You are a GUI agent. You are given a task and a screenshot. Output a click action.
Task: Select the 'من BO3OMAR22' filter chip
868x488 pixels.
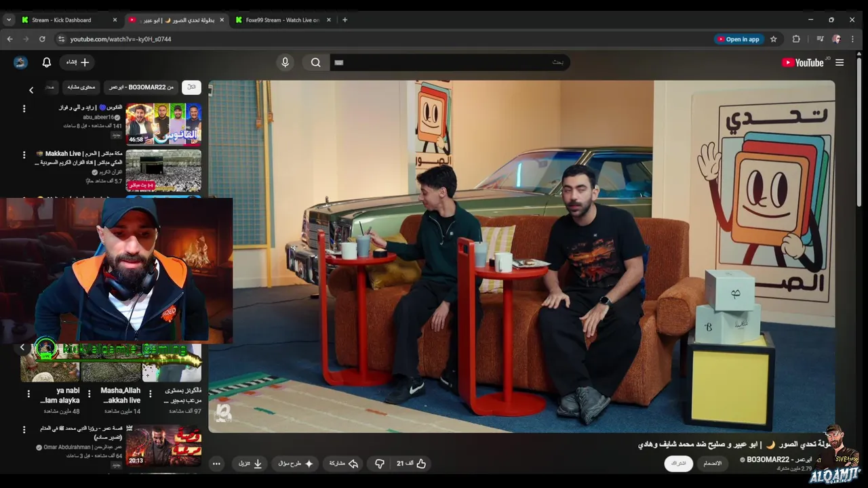tap(142, 87)
